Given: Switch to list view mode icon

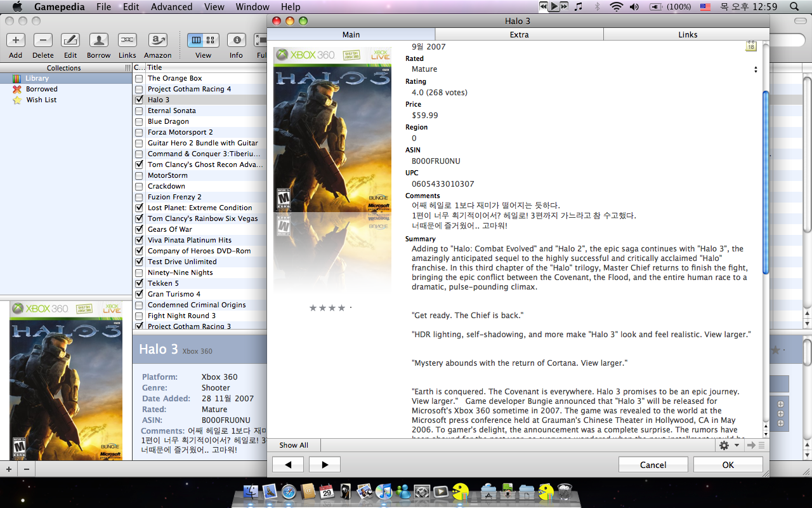Looking at the screenshot, I should point(195,40).
